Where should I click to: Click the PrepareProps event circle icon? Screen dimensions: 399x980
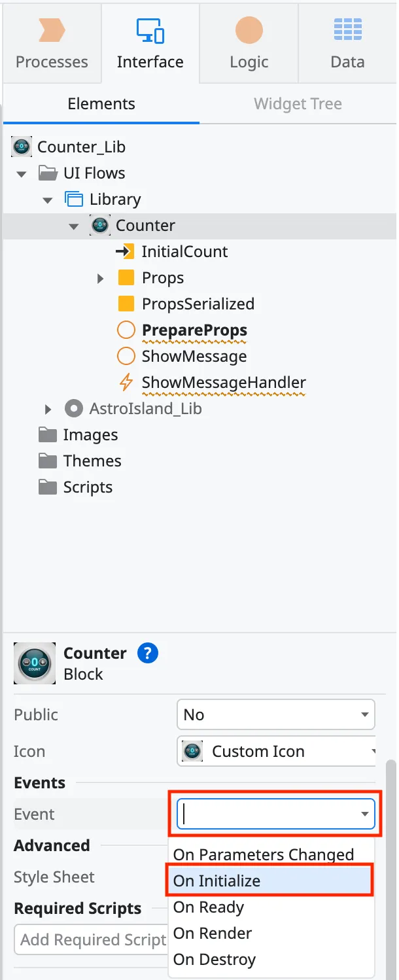point(126,330)
